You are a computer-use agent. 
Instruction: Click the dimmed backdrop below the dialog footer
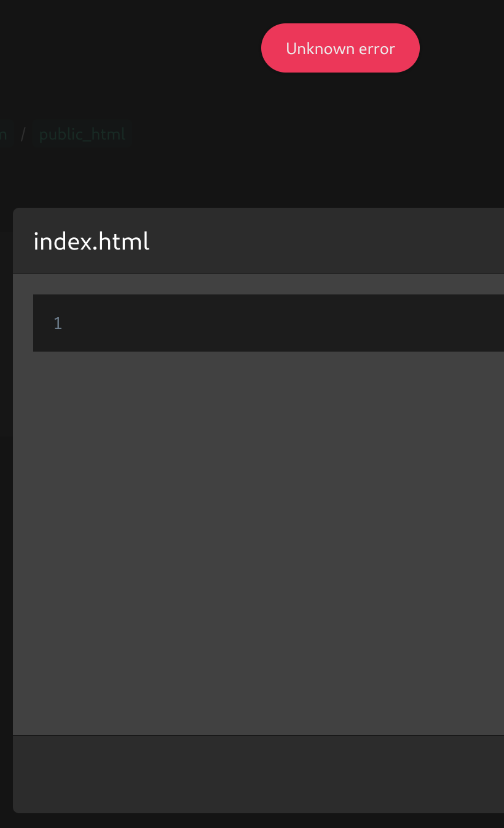(252, 821)
